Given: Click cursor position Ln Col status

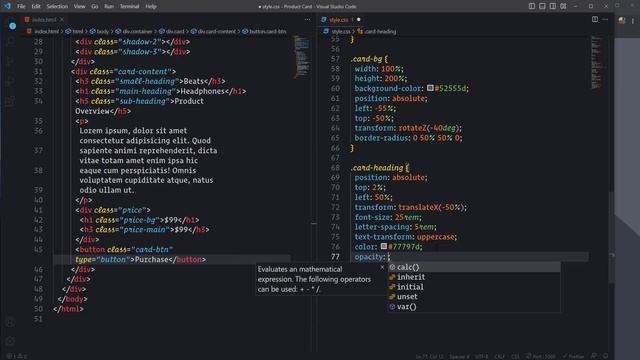Looking at the screenshot, I should (429, 356).
